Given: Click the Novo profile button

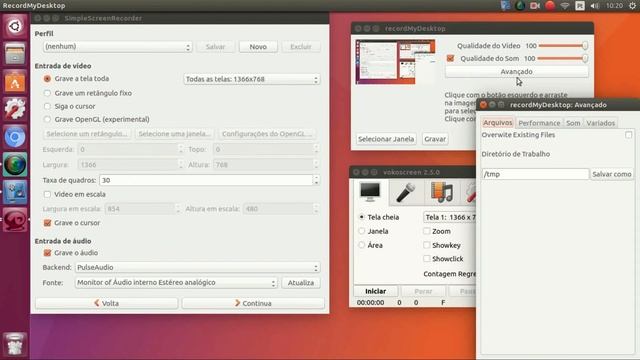Looking at the screenshot, I should coord(258,47).
